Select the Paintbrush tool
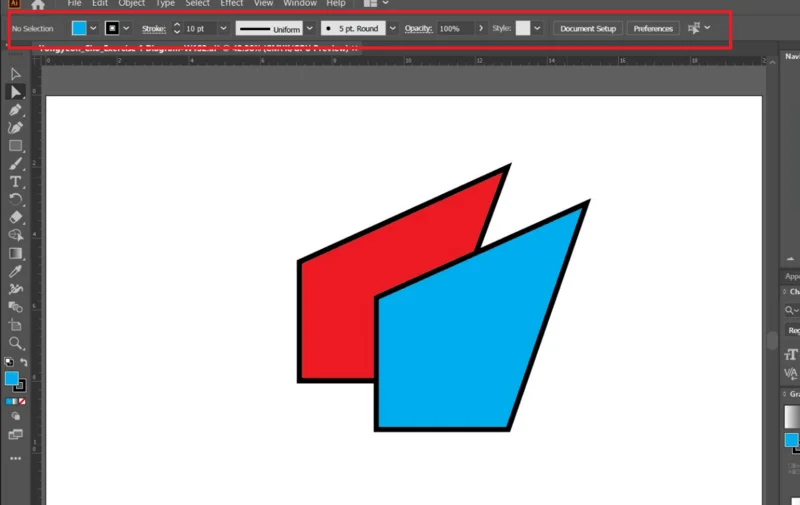This screenshot has width=800, height=505. click(x=15, y=164)
